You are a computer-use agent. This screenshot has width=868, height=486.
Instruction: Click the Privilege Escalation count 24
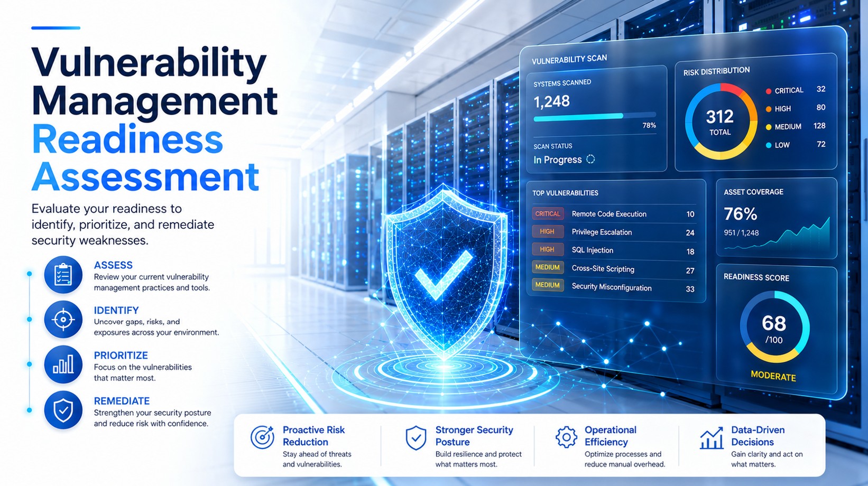pos(690,233)
